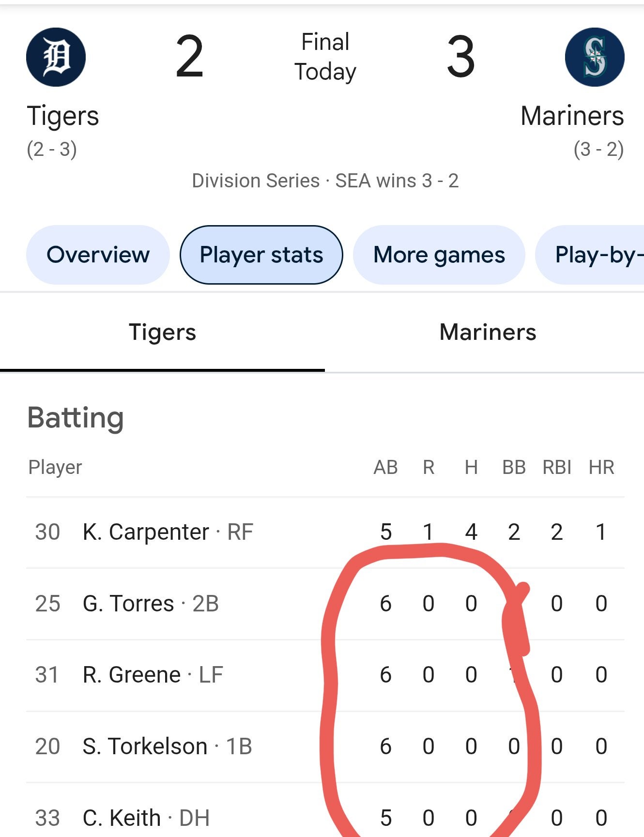Screen dimensions: 644x837
Task: Click the AB column header
Action: tap(385, 468)
